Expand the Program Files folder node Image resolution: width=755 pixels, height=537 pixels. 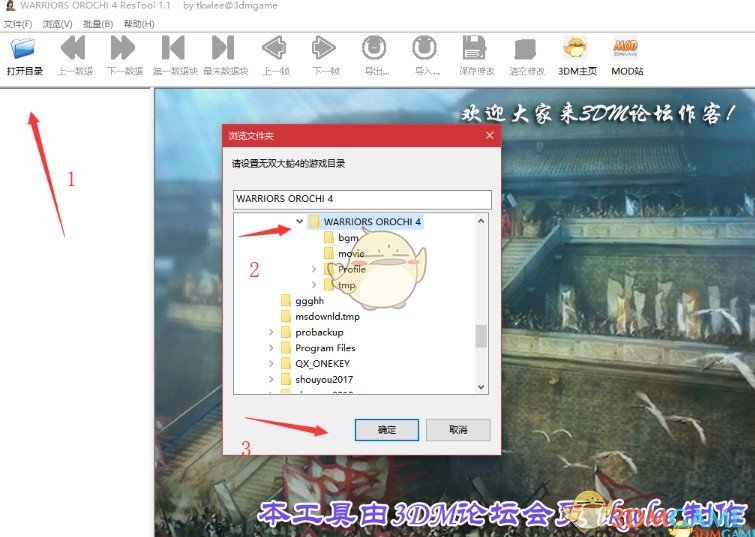(x=271, y=348)
